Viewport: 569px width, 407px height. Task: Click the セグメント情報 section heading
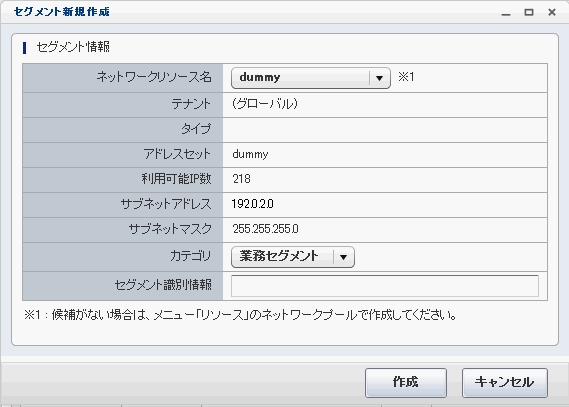tap(73, 47)
